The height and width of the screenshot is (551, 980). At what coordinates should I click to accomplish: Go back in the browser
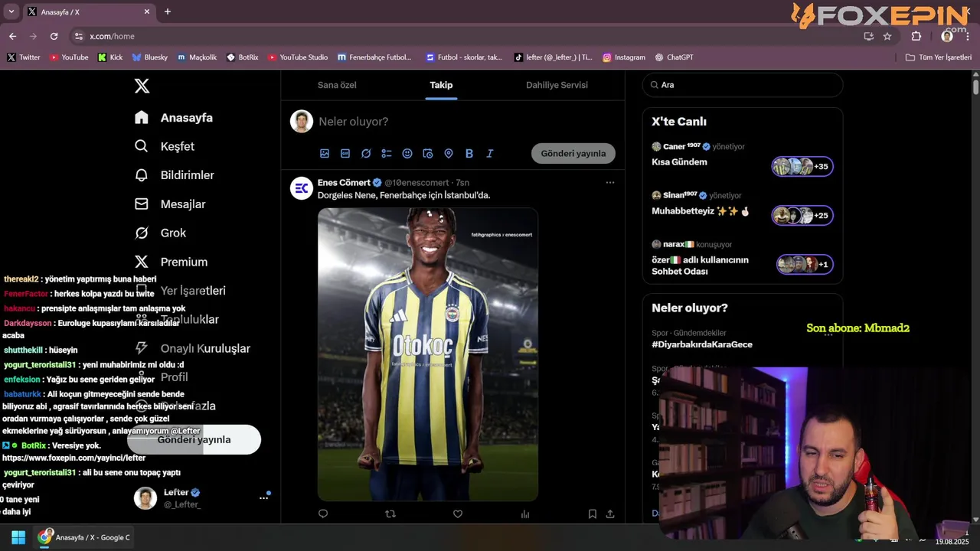12,36
